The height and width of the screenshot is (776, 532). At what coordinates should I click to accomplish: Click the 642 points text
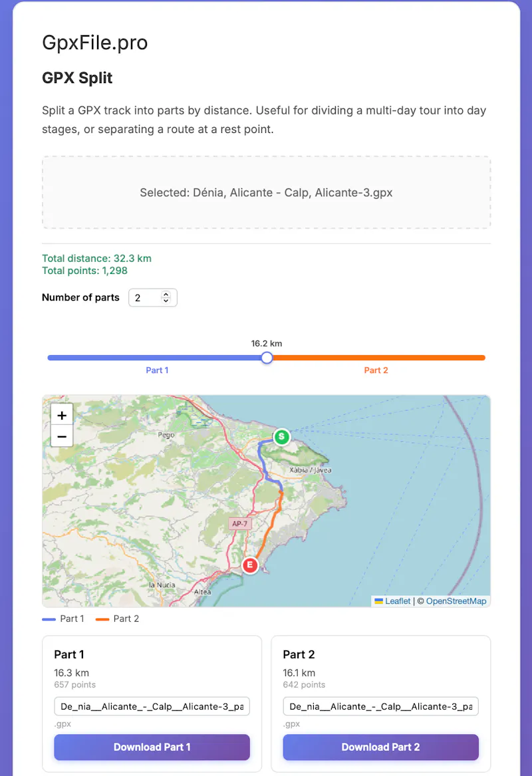304,685
